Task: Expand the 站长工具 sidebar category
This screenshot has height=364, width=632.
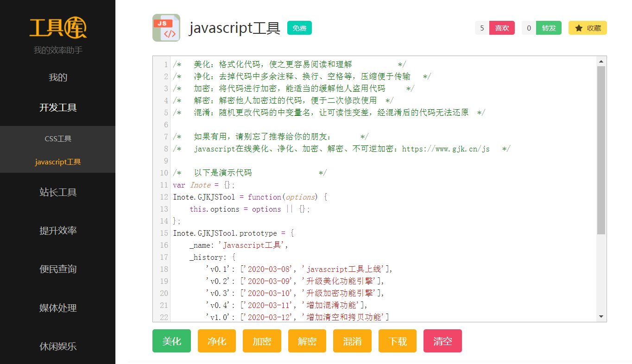Action: click(x=58, y=192)
